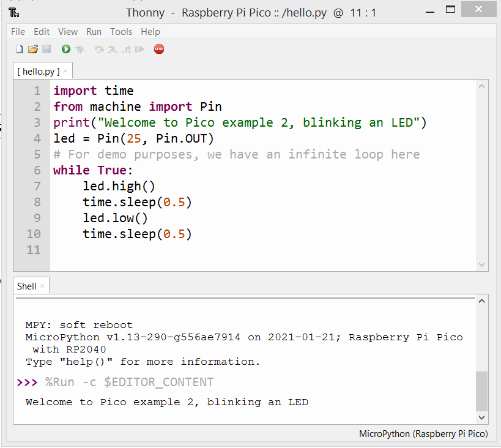
Task: Maximize the Thonny window
Action: [x=450, y=10]
